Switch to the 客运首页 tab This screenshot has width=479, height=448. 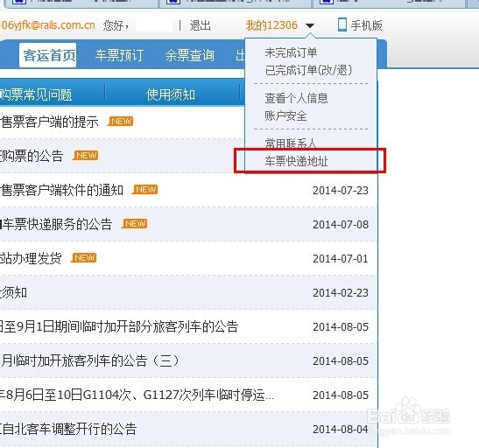48,55
